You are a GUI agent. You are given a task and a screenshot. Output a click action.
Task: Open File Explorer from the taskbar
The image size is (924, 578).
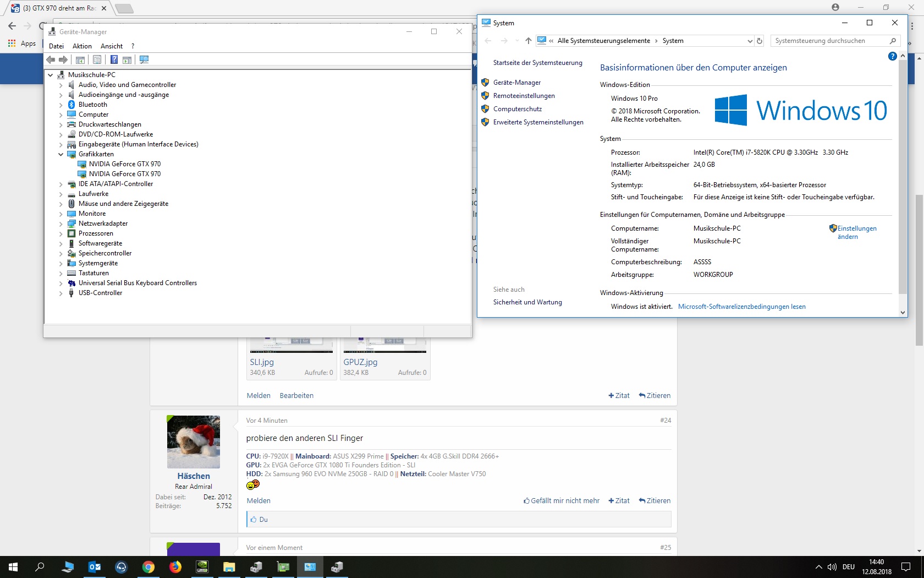coord(229,567)
